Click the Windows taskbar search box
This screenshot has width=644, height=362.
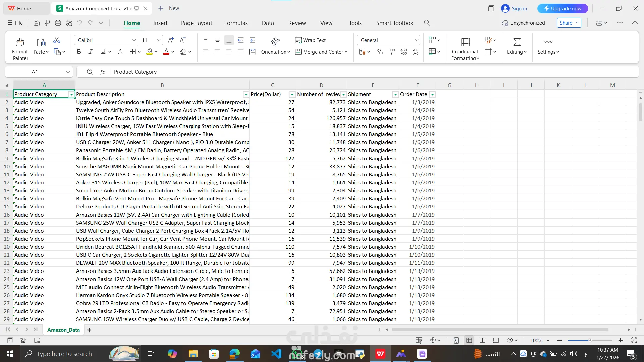64,354
